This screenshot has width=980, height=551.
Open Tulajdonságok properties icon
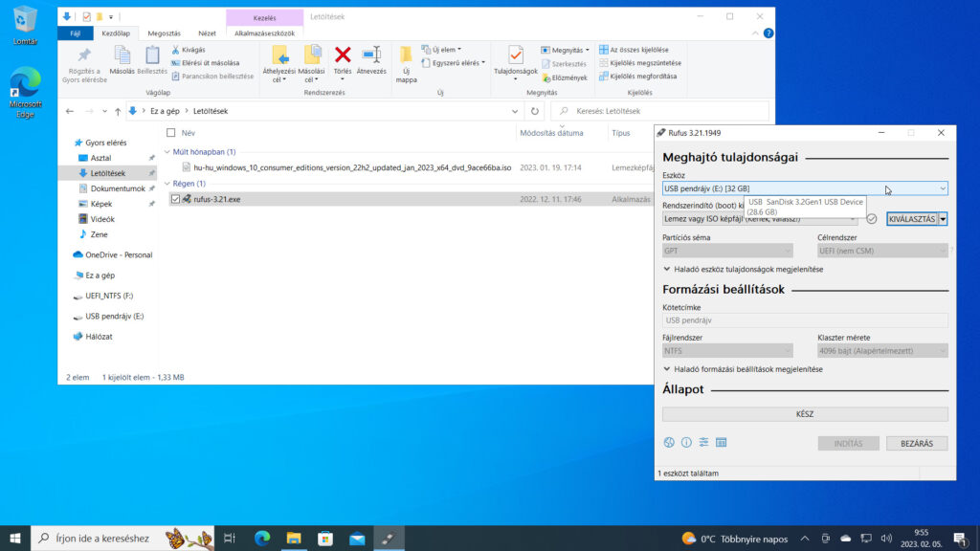click(516, 55)
